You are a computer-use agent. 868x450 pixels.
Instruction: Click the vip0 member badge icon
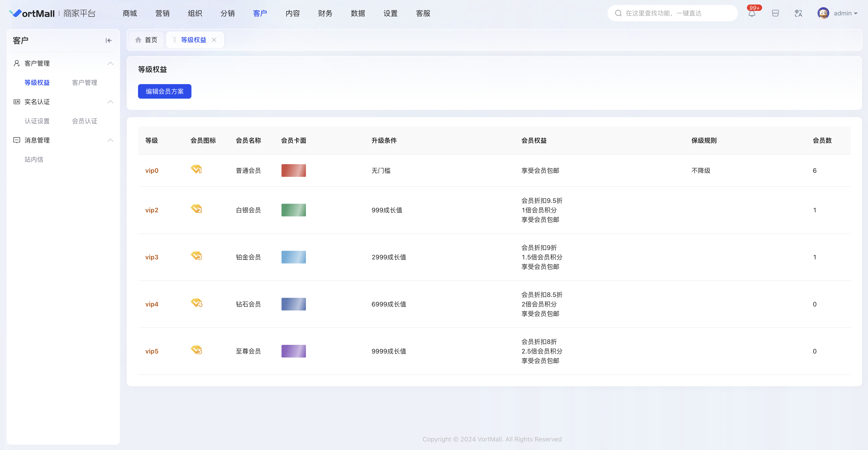(196, 169)
